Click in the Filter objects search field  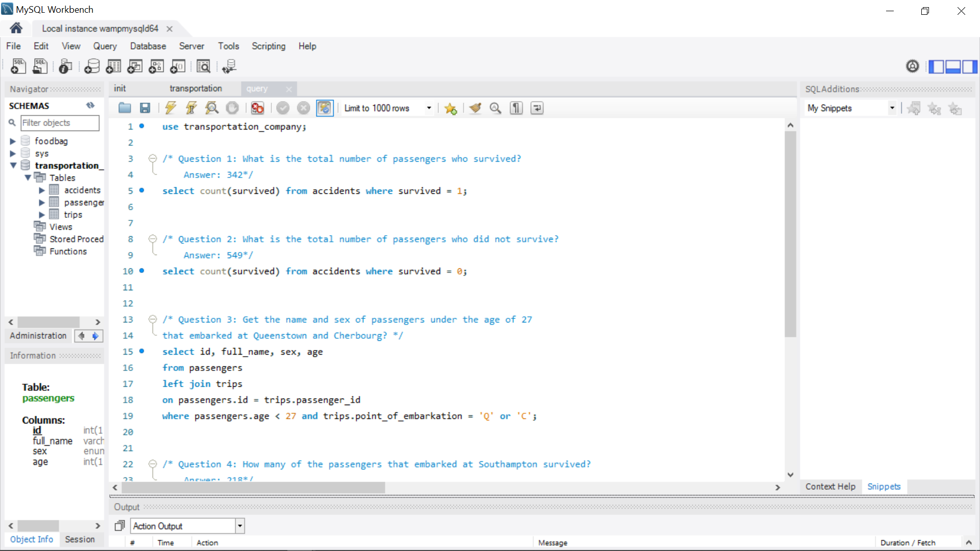point(60,123)
